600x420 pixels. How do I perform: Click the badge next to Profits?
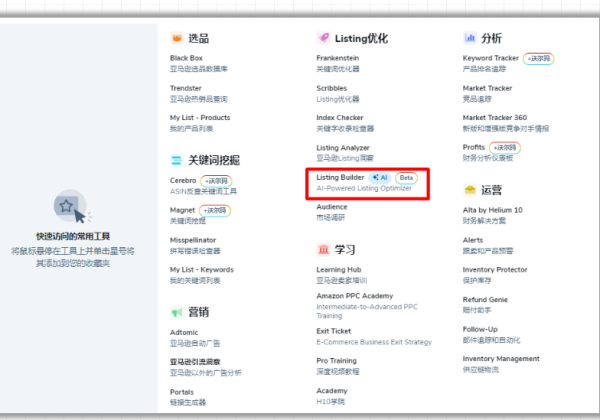505,147
